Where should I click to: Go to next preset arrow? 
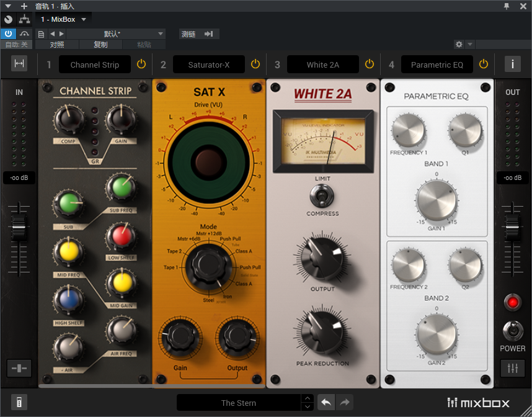pos(61,34)
